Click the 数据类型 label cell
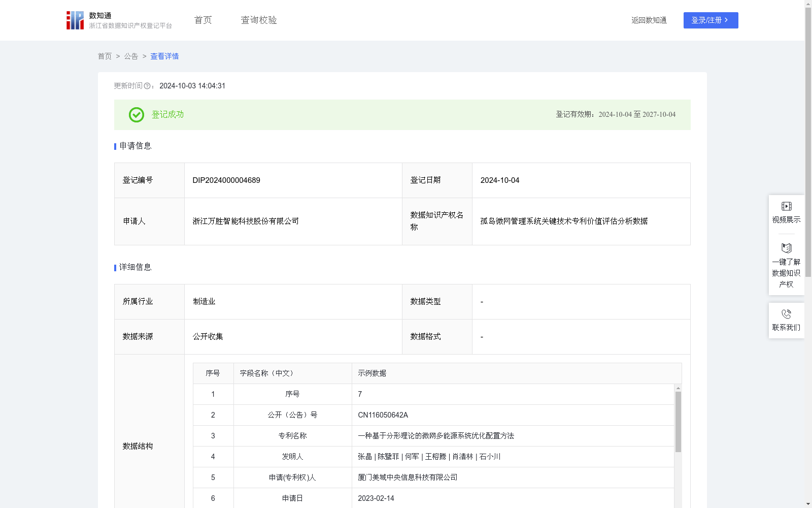The width and height of the screenshot is (812, 508). 437,302
